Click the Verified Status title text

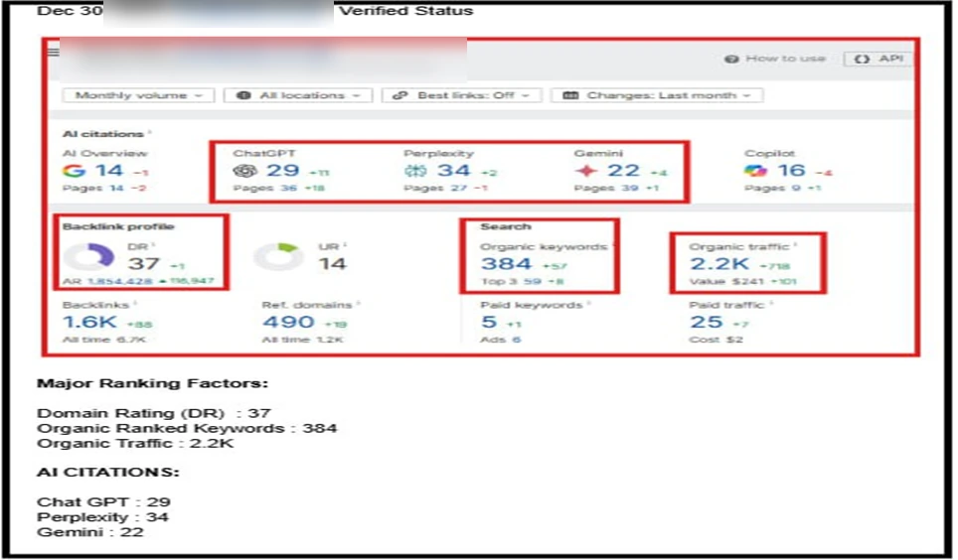click(406, 11)
